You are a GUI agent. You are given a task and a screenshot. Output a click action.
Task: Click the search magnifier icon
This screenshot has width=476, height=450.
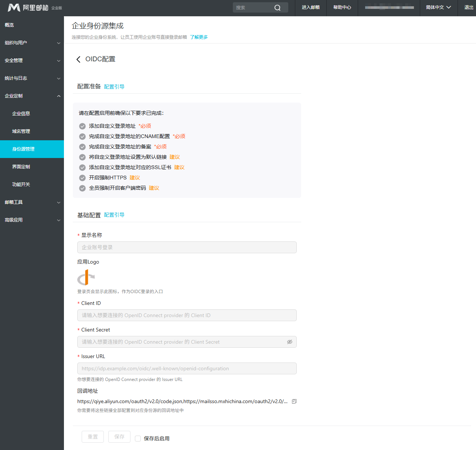[277, 8]
